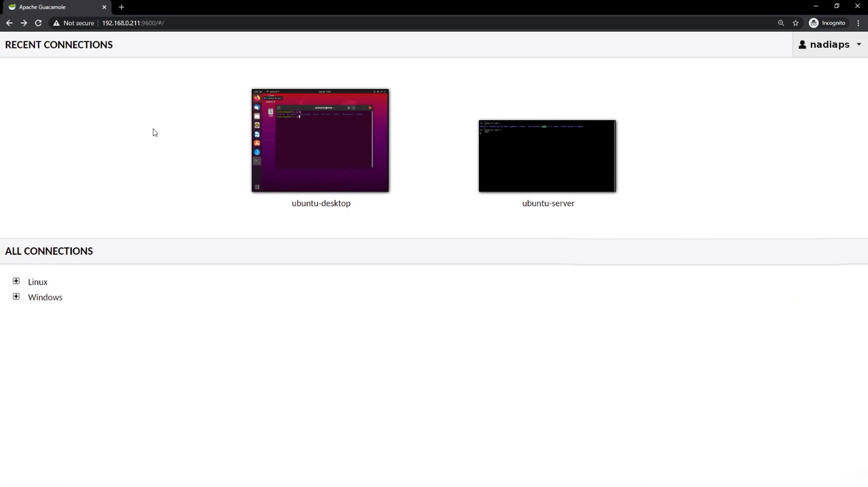Select the Linux group name
Screen dimensions: 868x487
coord(38,282)
